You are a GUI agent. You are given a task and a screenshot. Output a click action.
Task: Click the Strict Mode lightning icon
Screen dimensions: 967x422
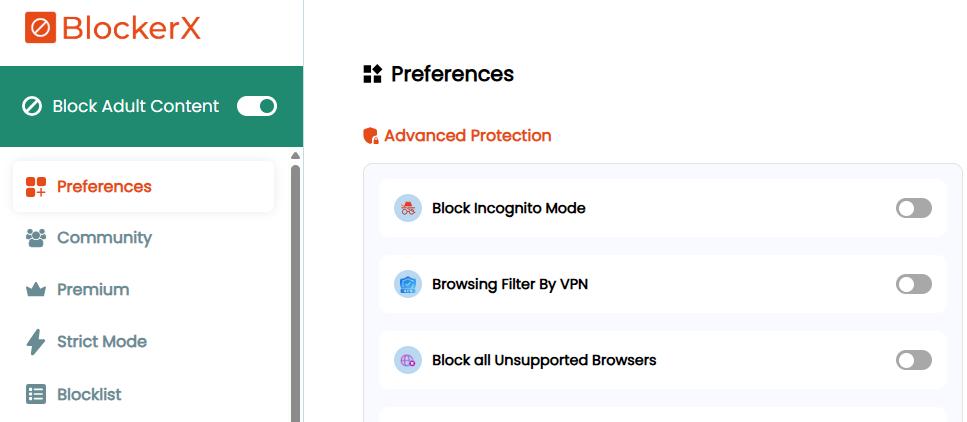(36, 342)
